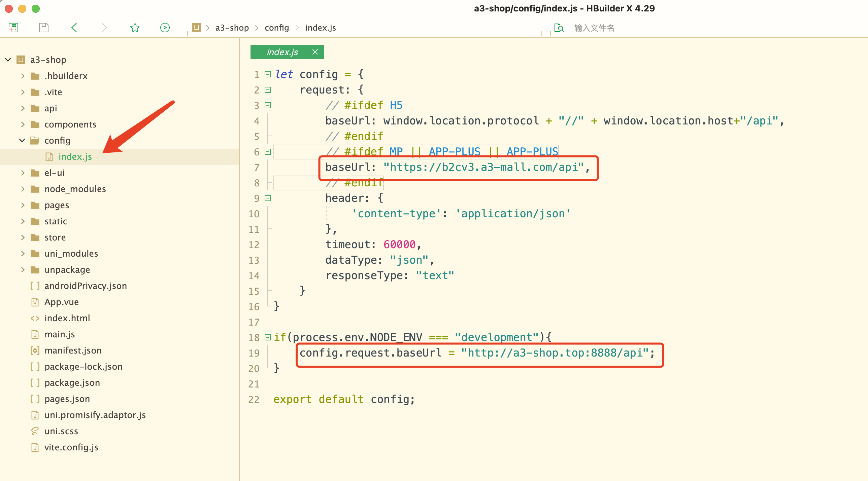Expand the uni_modules folder

pyautogui.click(x=23, y=254)
